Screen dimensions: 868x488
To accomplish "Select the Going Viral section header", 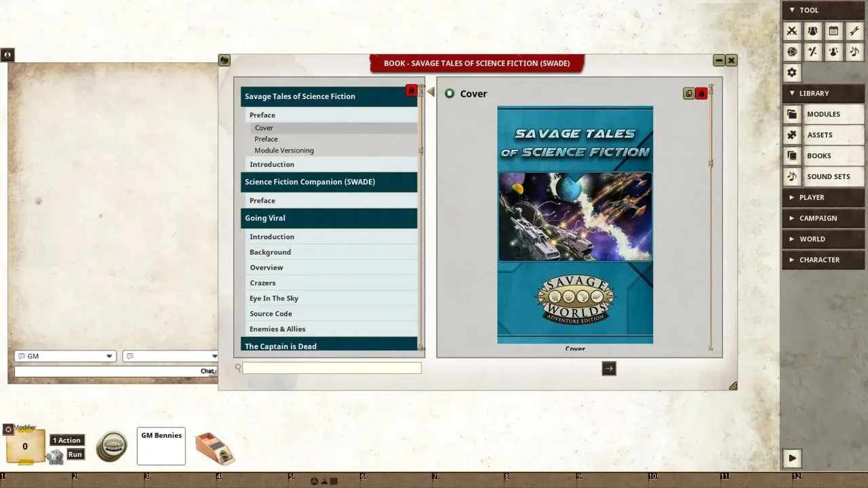I will [x=329, y=218].
